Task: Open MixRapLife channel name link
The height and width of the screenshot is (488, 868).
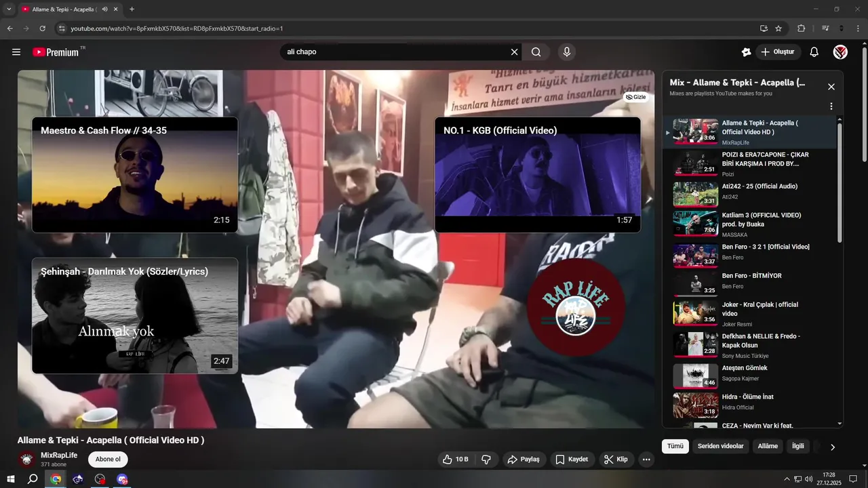Action: click(59, 455)
